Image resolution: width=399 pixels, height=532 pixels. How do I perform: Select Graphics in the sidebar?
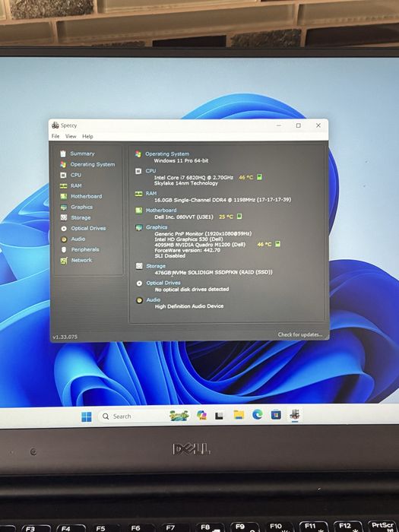pos(81,207)
